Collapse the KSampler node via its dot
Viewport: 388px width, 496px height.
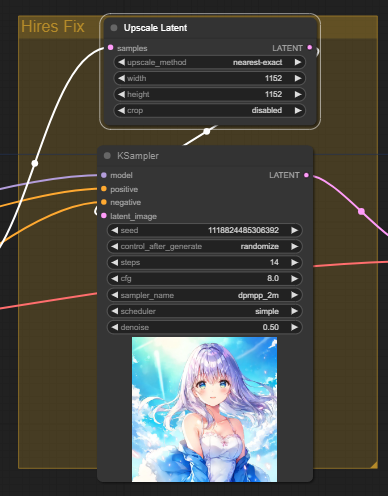tap(107, 156)
